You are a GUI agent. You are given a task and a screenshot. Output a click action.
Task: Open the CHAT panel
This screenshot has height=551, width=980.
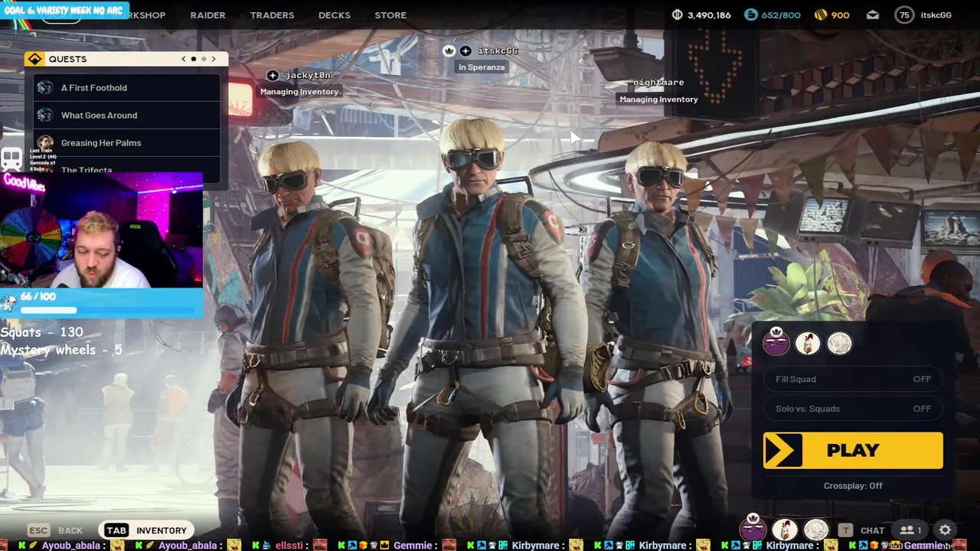872,530
